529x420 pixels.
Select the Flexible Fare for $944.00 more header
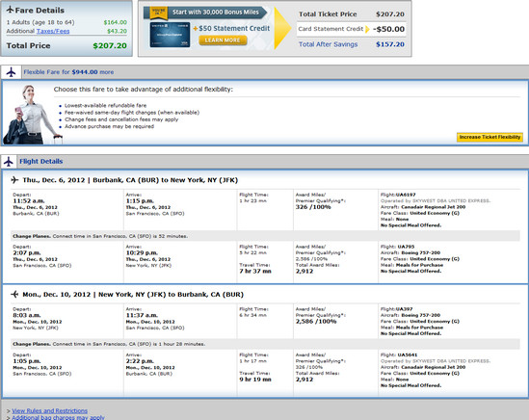click(x=68, y=72)
